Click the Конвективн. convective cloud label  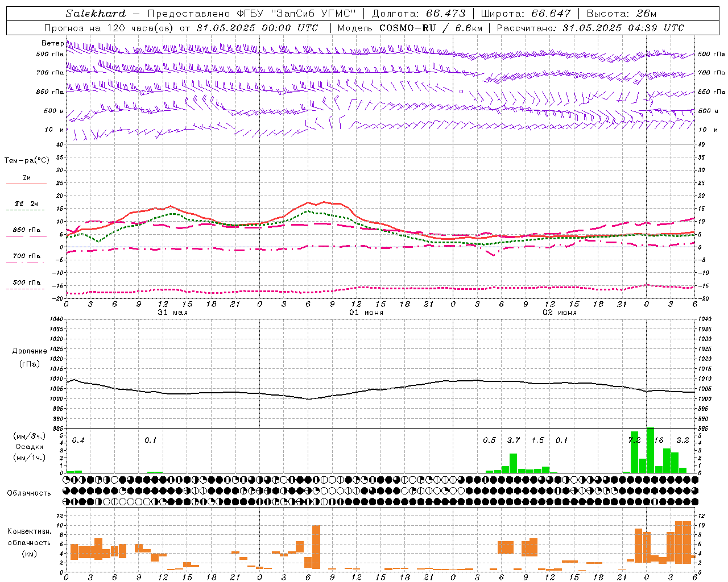(30, 531)
